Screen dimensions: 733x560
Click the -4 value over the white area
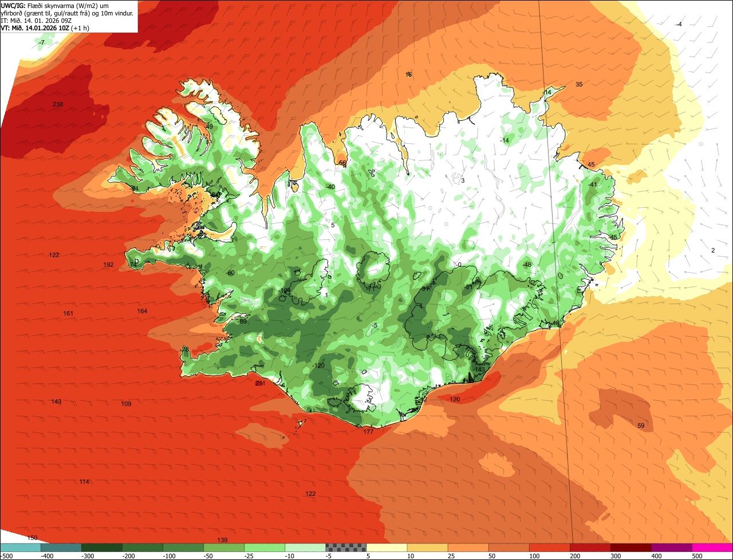[x=679, y=24]
